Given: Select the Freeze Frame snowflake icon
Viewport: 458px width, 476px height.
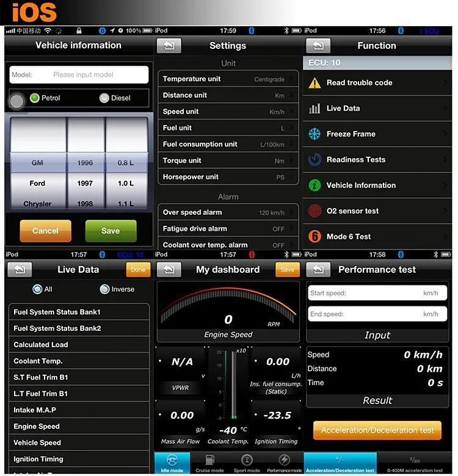Looking at the screenshot, I should coord(314,134).
